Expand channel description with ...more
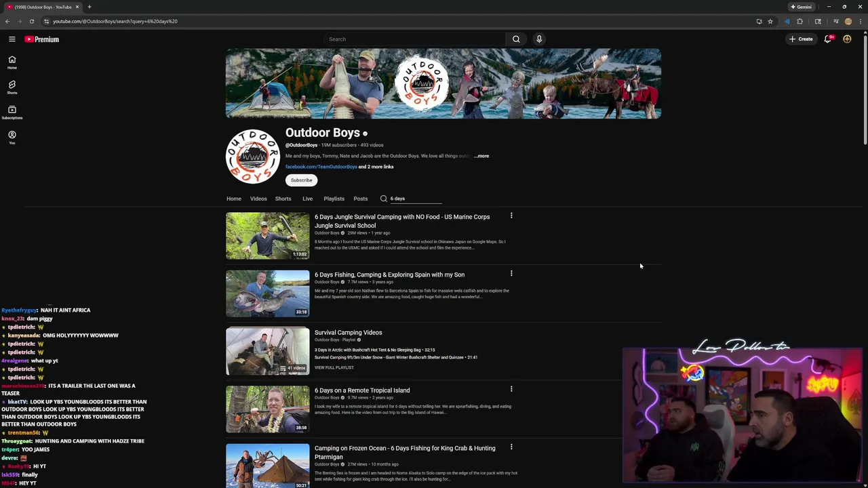 481,156
